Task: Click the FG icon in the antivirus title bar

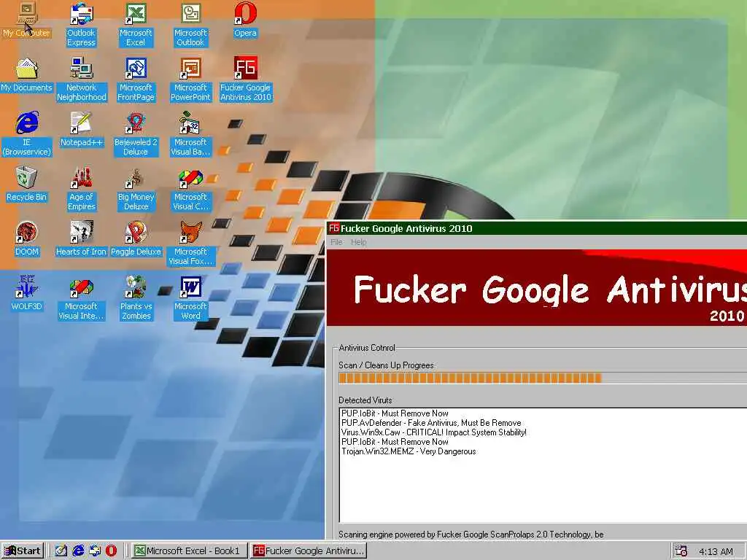Action: tap(334, 228)
